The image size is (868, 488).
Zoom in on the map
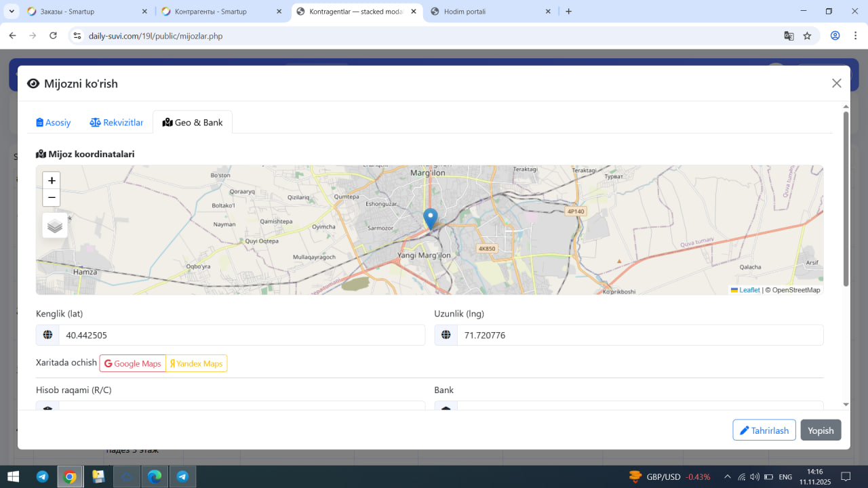pyautogui.click(x=52, y=180)
